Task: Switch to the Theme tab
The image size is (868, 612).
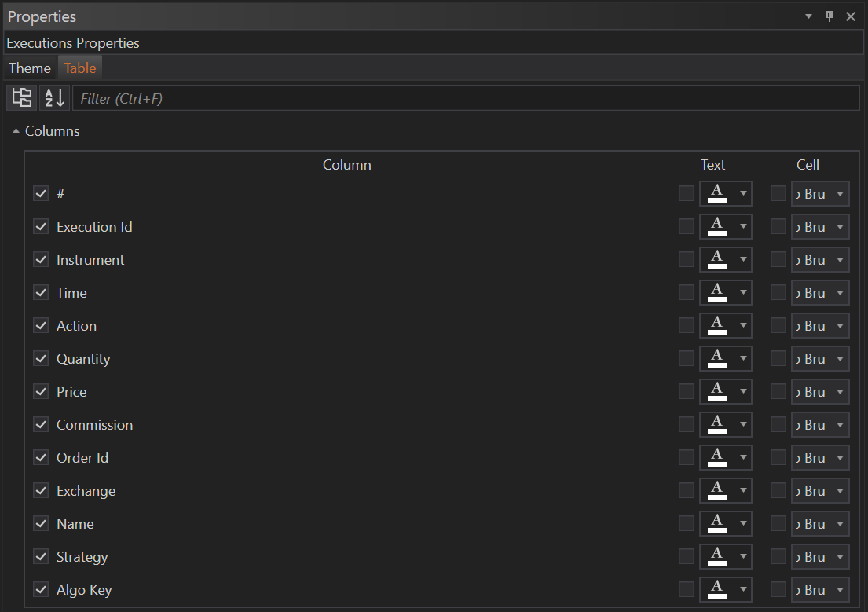Action: (30, 68)
